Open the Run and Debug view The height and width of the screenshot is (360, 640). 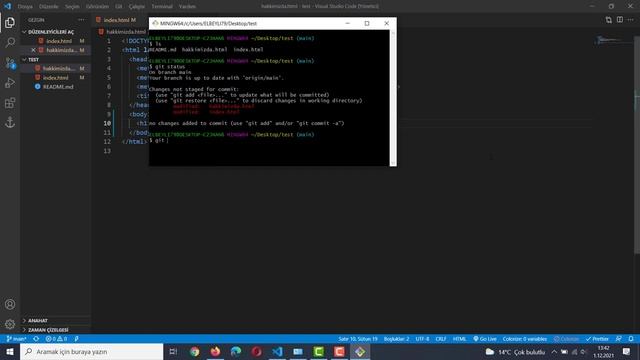pos(10,82)
